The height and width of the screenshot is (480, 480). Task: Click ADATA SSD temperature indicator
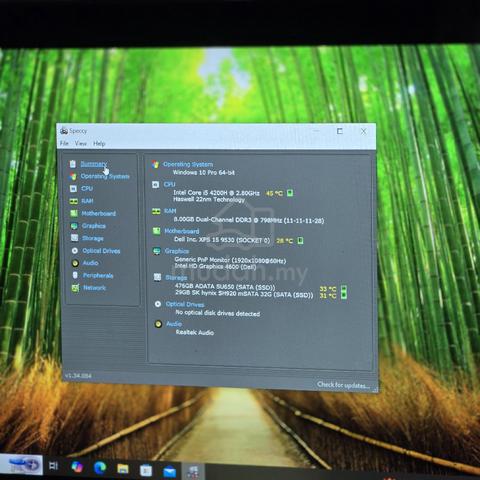click(344, 289)
